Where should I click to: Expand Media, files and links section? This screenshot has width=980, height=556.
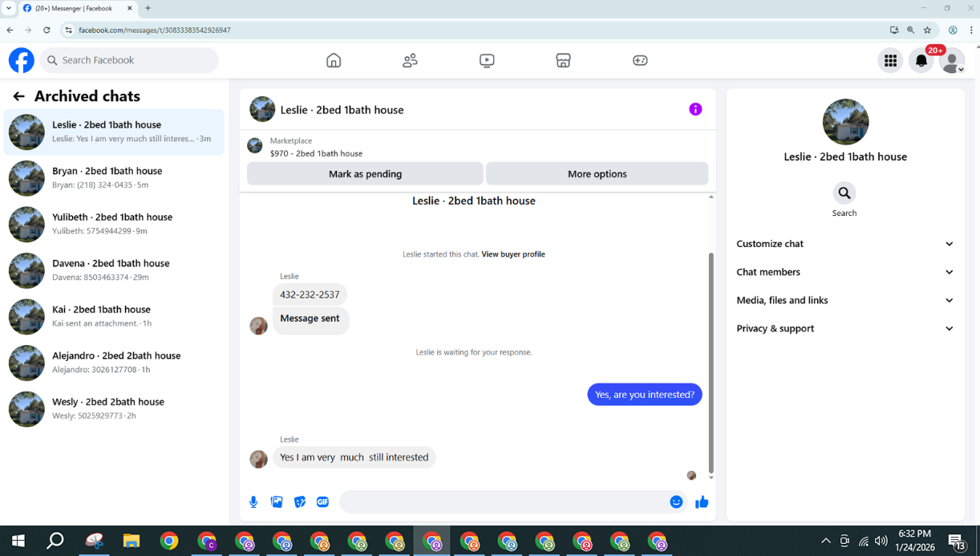coord(845,300)
